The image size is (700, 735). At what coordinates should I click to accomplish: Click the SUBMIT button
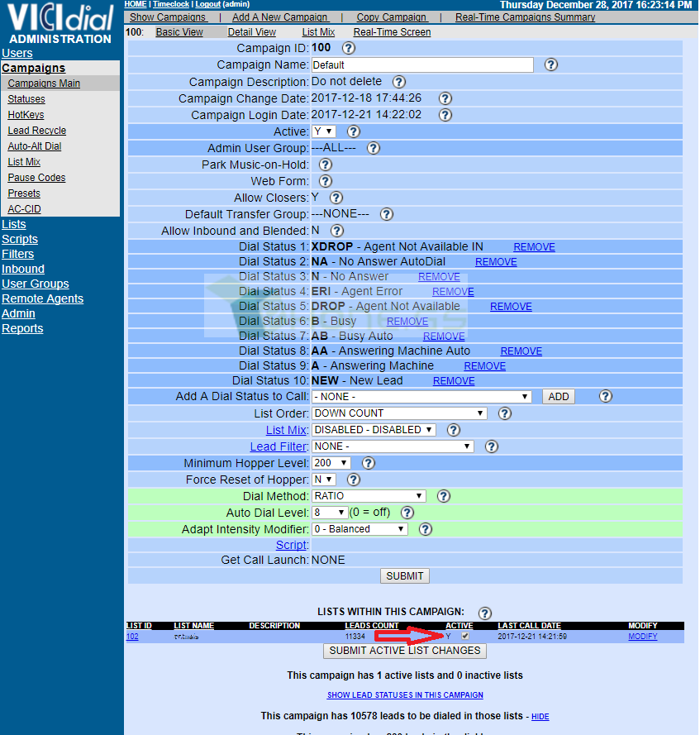pyautogui.click(x=404, y=576)
